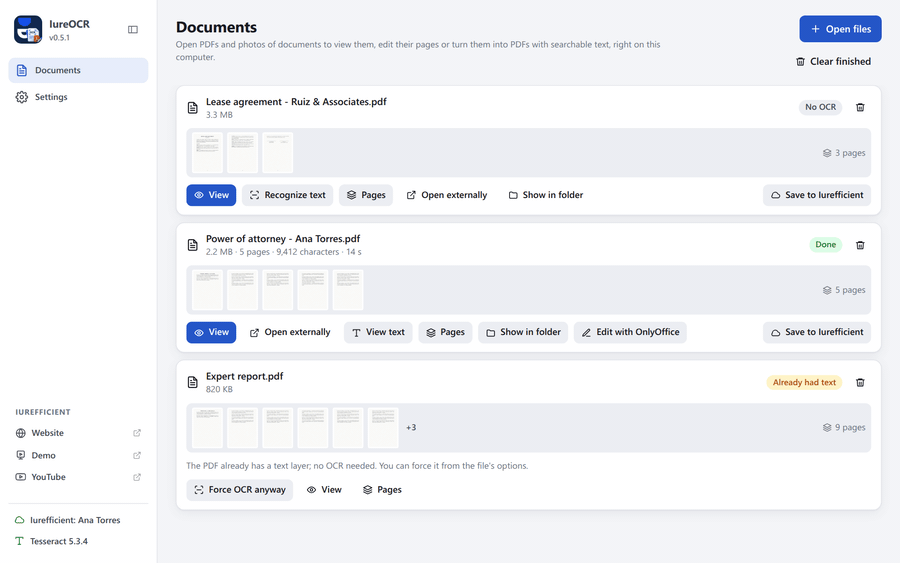View the Power of attorney document
Screen dimensions: 900x563
pos(211,332)
